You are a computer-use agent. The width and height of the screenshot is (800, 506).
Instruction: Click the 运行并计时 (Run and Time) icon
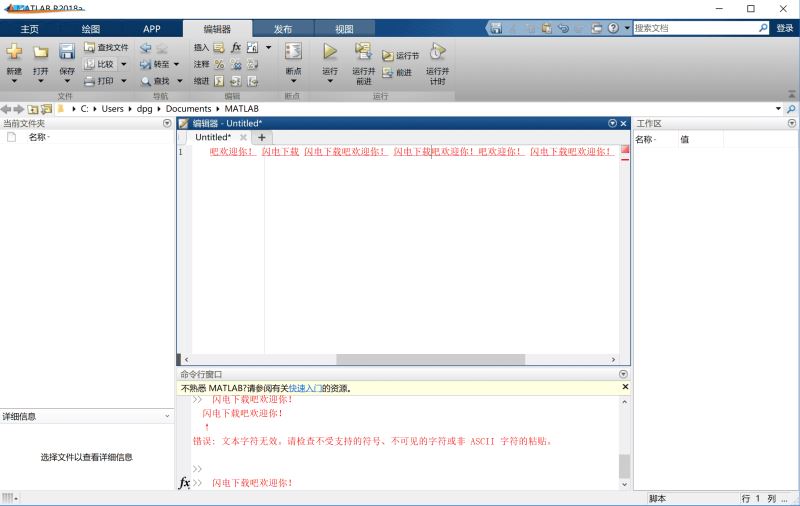[x=437, y=51]
